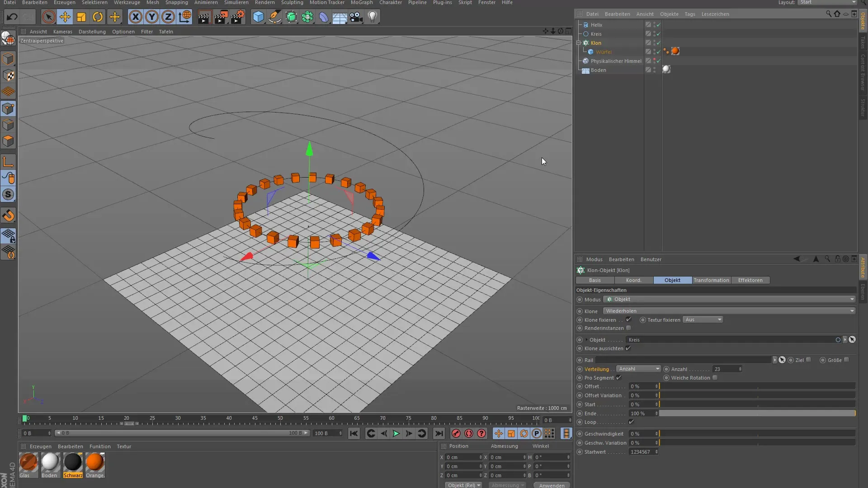The height and width of the screenshot is (488, 868).
Task: Activate the Scale tool
Action: coord(81,17)
